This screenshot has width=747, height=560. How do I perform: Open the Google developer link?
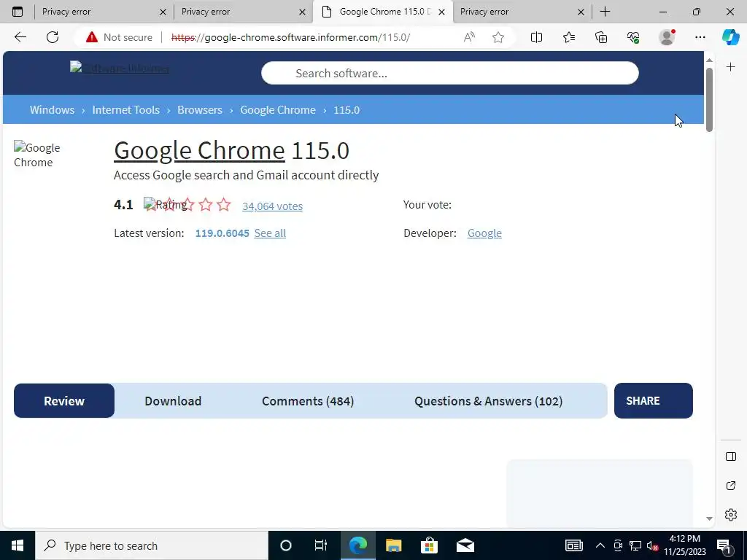tap(484, 233)
